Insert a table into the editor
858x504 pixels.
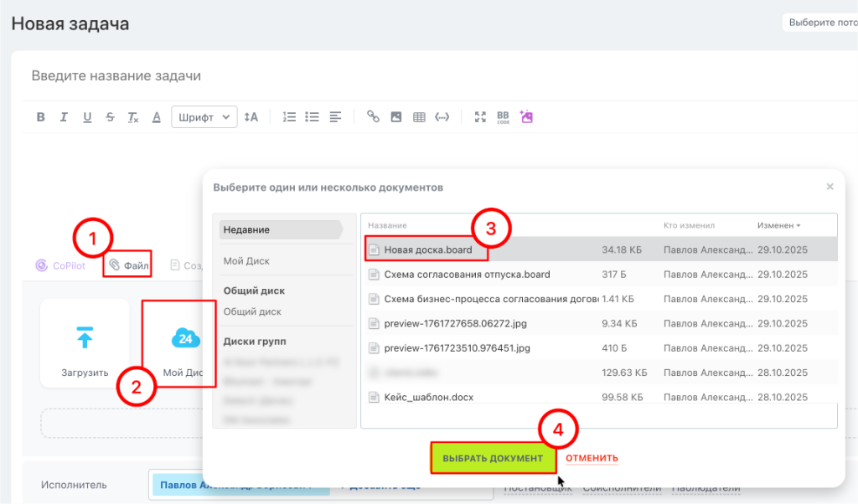419,117
